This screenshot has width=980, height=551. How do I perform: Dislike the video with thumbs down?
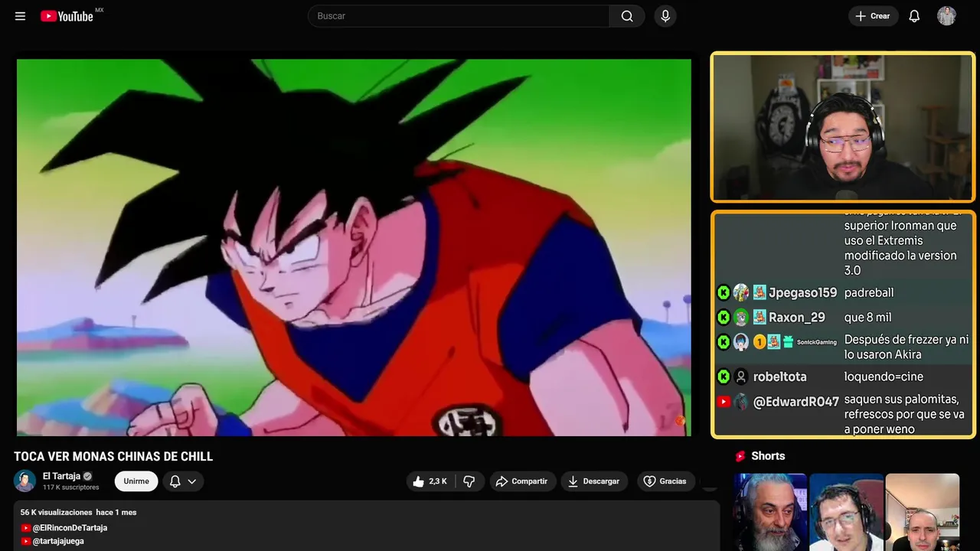[469, 481]
